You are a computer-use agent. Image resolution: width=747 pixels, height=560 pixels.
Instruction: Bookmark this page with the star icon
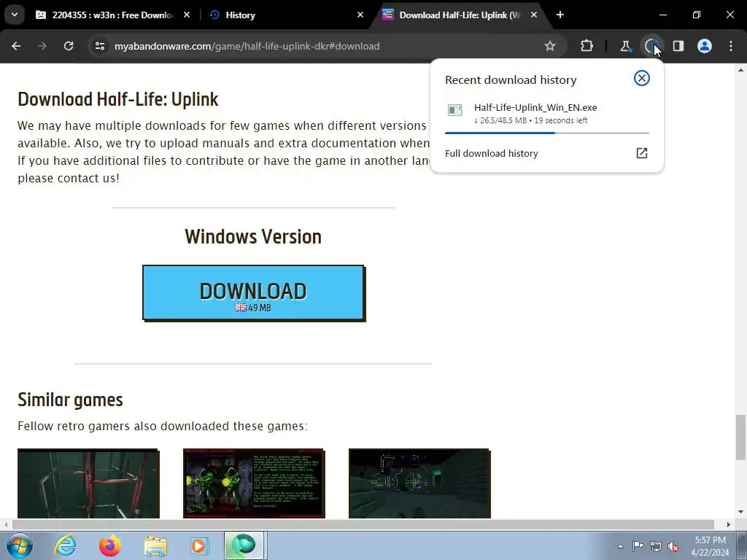[x=550, y=46]
